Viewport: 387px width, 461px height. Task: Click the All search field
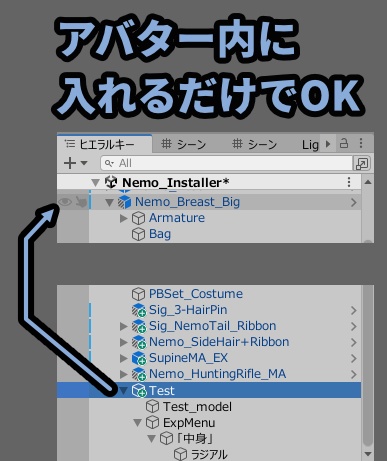tap(227, 163)
